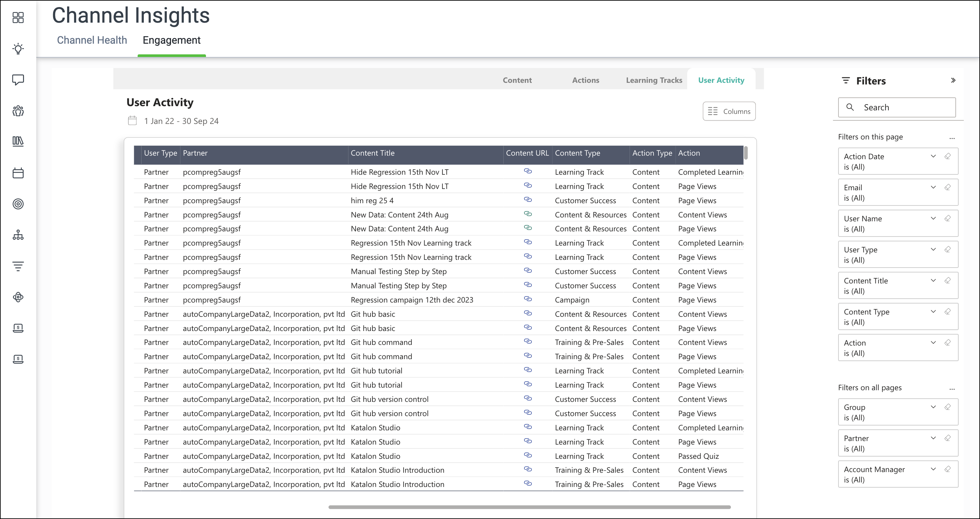Image resolution: width=980 pixels, height=519 pixels.
Task: Open the Learning Tracks sub-tab
Action: tap(654, 80)
